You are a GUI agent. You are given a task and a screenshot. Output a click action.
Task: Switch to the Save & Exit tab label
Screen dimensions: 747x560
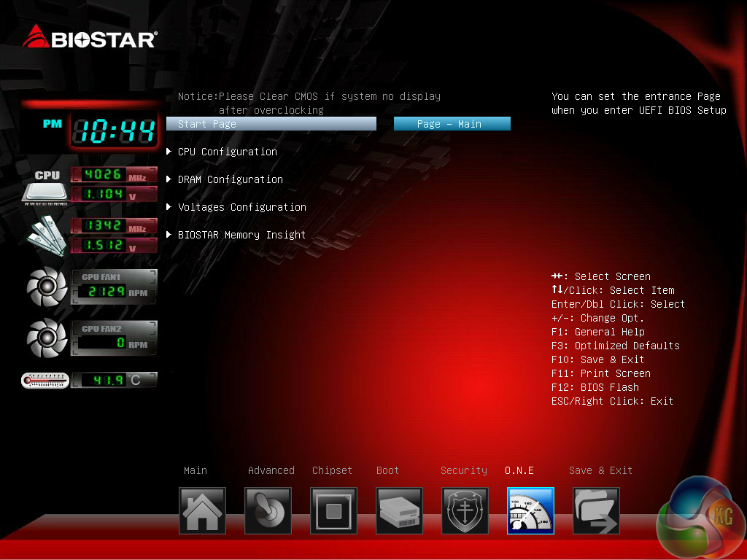click(x=600, y=470)
